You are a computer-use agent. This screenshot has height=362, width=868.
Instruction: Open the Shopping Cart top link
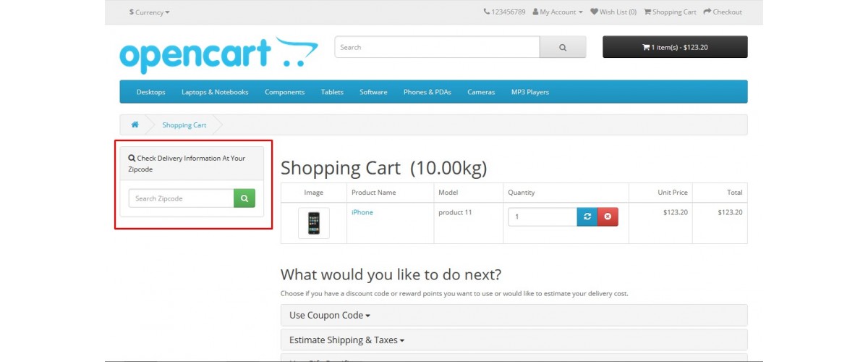coord(670,12)
